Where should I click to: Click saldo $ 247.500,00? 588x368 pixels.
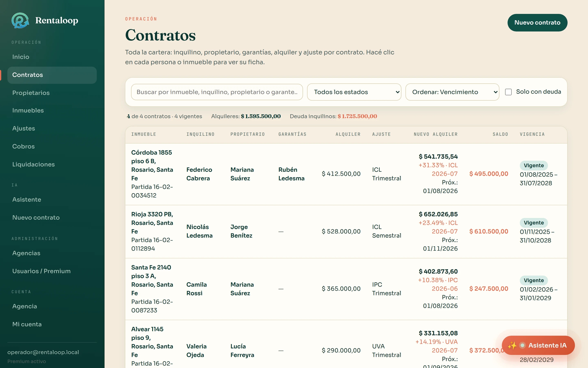click(x=489, y=289)
